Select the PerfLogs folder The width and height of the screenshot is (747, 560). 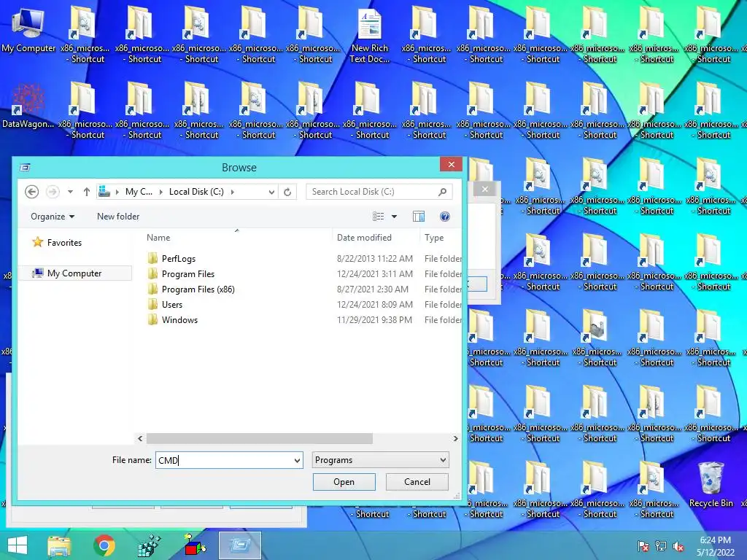click(179, 259)
